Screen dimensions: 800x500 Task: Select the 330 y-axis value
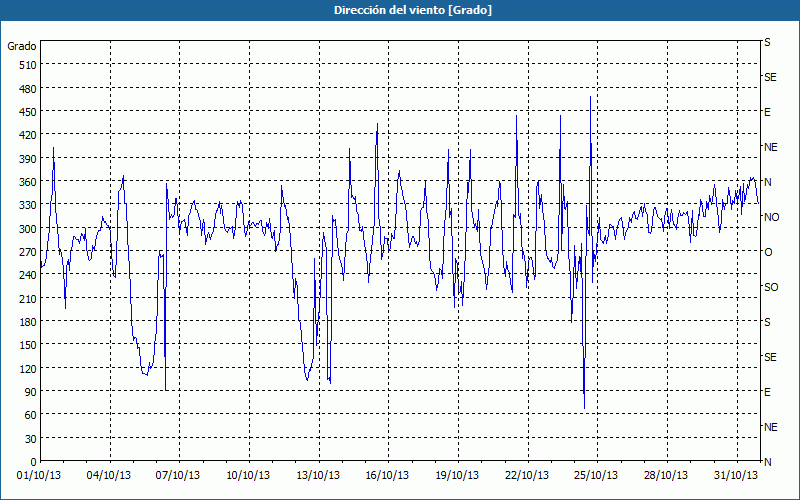[x=28, y=205]
